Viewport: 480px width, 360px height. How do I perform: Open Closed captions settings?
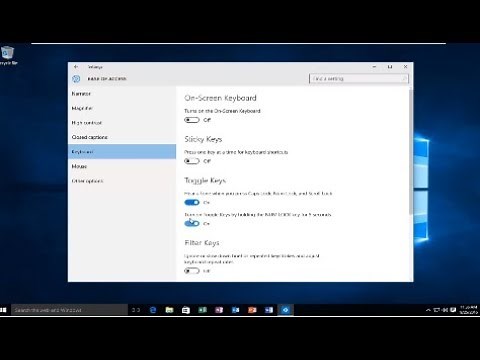(122, 137)
